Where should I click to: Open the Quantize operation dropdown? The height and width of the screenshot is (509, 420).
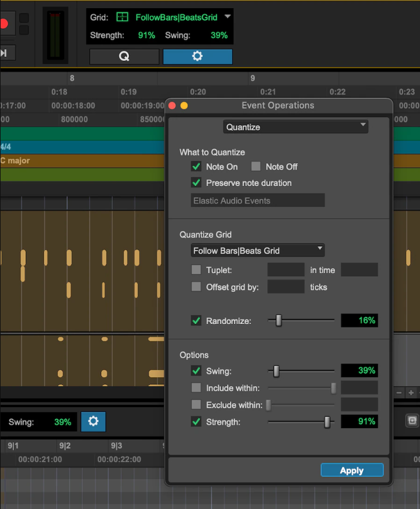(x=295, y=127)
